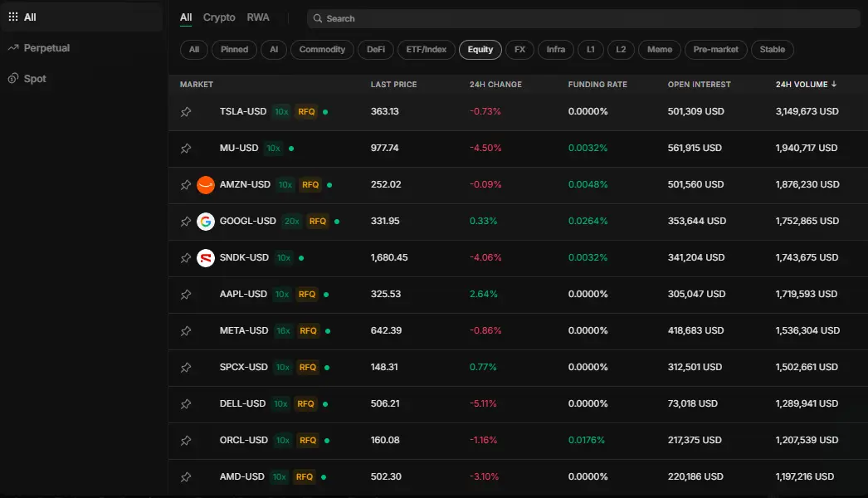Image resolution: width=868 pixels, height=498 pixels.
Task: Click the RFQ badge on TSLA-USD
Action: click(x=306, y=111)
